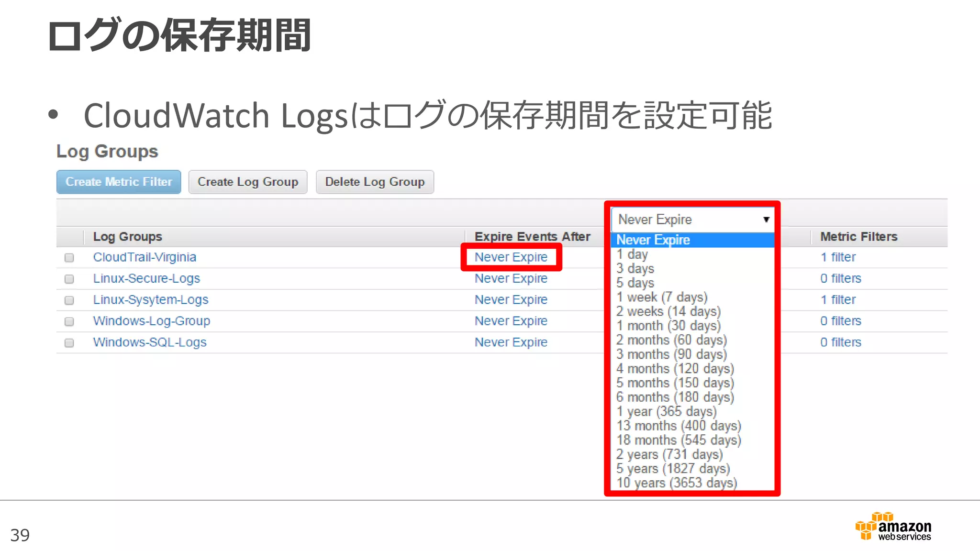This screenshot has height=551, width=980.
Task: Click the Expire Events After column header
Action: click(532, 237)
